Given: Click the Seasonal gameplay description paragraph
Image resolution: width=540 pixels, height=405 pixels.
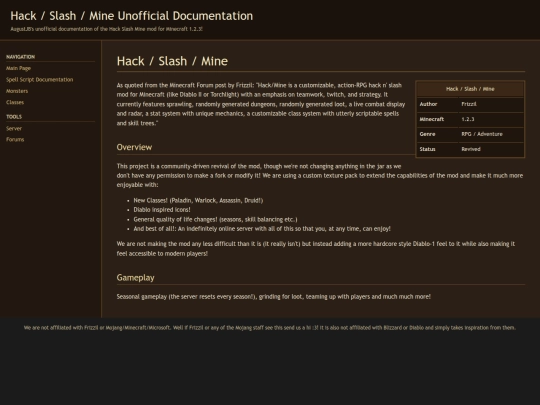Looking at the screenshot, I should point(273,297).
